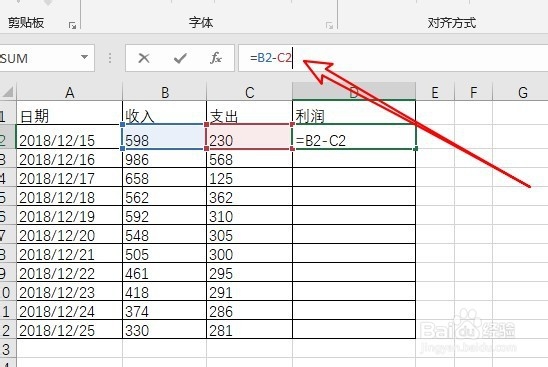Screen dimensions: 548x367
Task: Select expense cell 295
Action: click(x=249, y=272)
